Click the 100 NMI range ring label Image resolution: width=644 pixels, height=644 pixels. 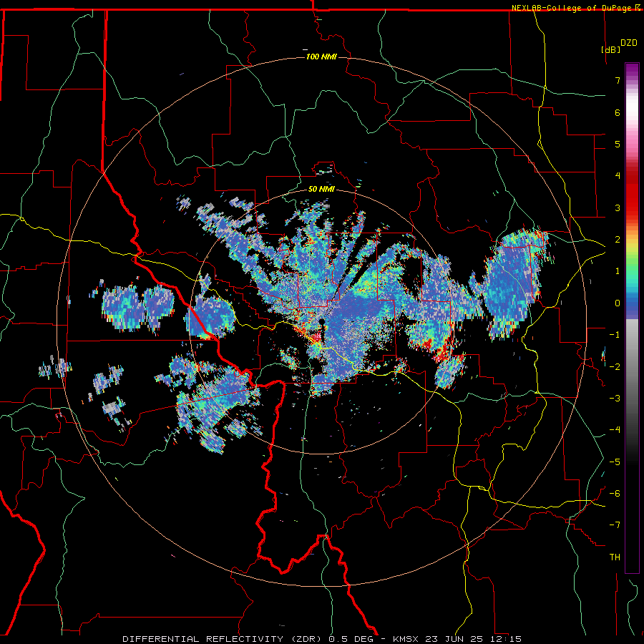pyautogui.click(x=321, y=57)
